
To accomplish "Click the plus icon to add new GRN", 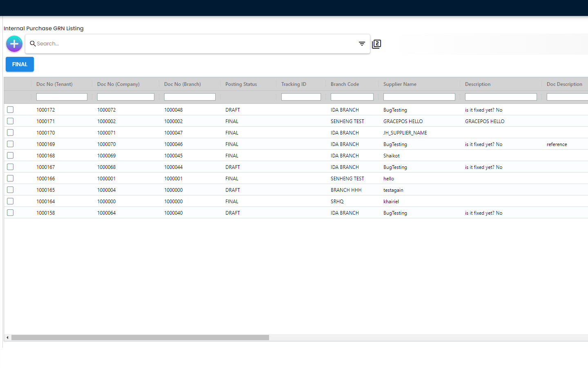I will [14, 44].
